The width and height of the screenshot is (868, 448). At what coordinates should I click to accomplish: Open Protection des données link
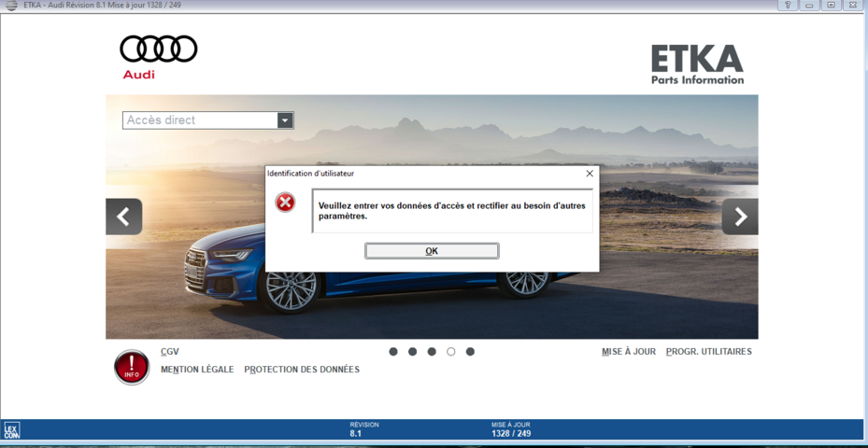coord(302,370)
